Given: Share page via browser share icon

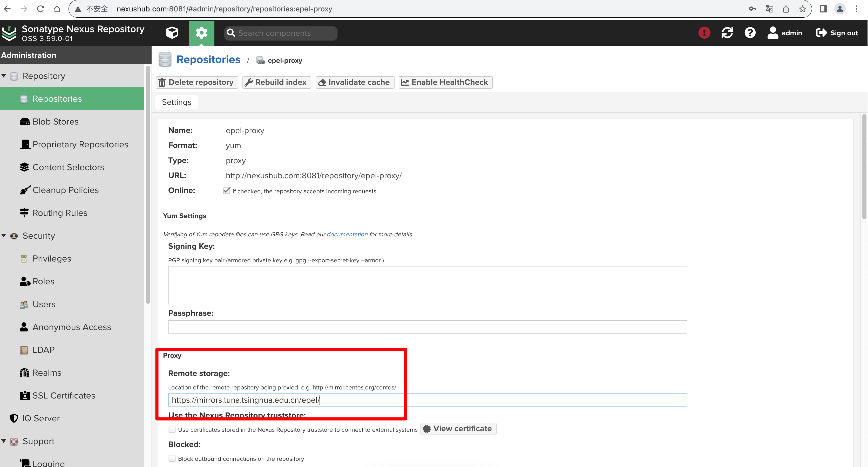Looking at the screenshot, I should (786, 9).
